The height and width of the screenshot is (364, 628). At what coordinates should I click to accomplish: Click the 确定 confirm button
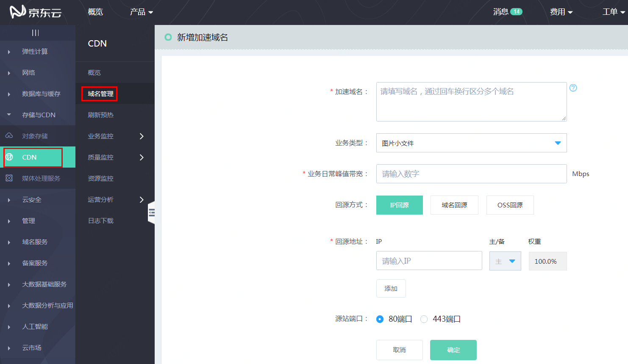[453, 350]
